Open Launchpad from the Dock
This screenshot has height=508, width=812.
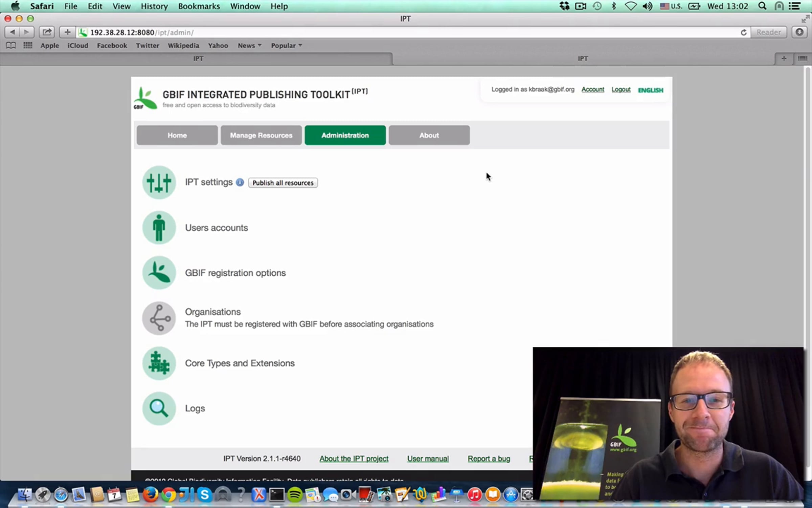43,495
